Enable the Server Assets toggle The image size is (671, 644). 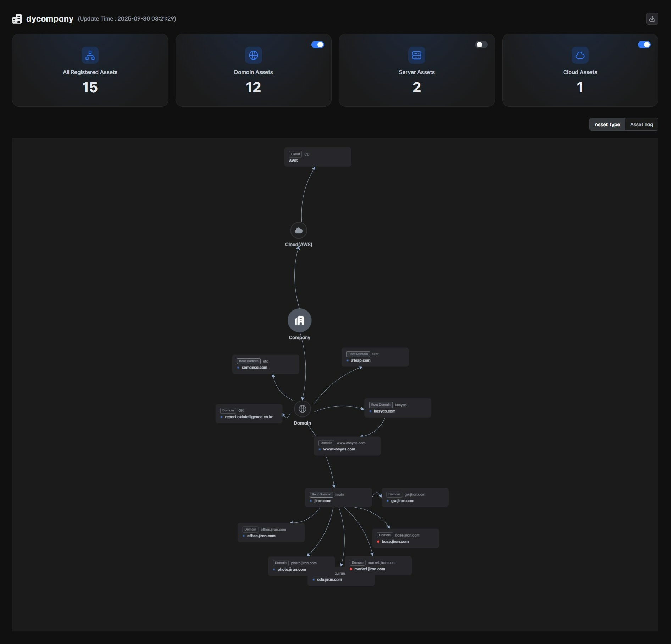481,45
